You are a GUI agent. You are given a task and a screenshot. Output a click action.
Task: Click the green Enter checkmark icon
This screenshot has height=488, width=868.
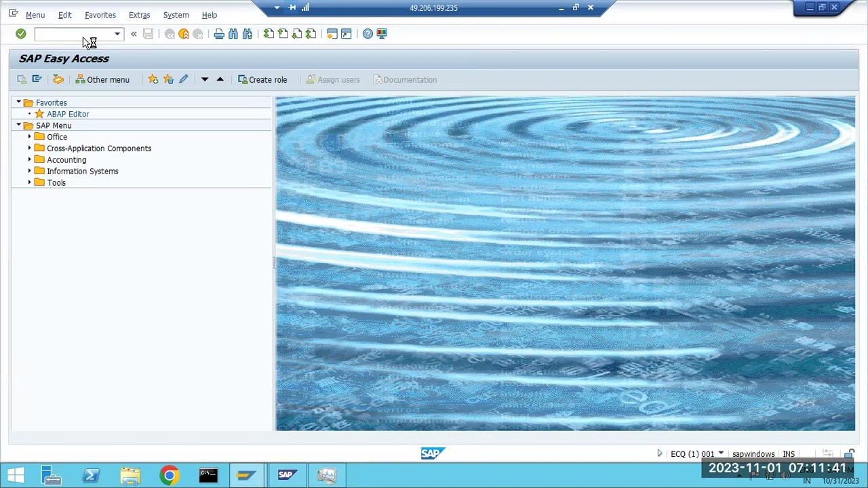click(21, 34)
